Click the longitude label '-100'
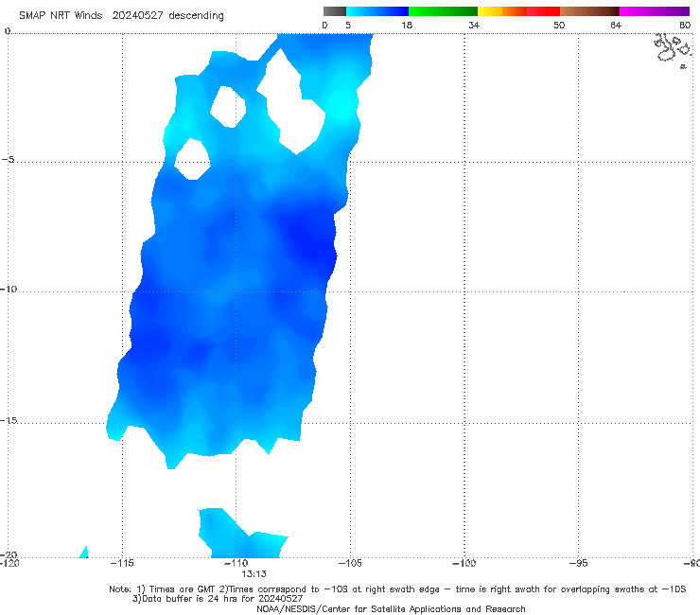The height and width of the screenshot is (615, 700). point(464,563)
